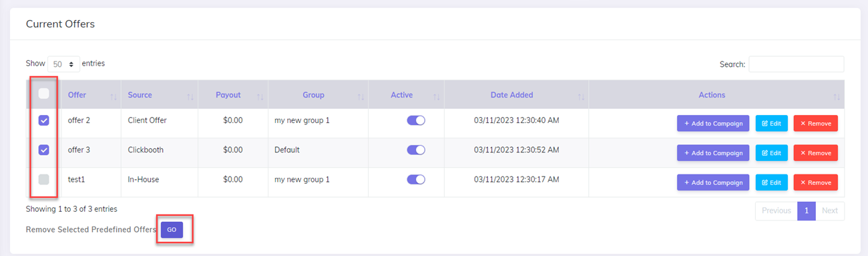Add test1 to a campaign
The image size is (868, 256).
pos(713,182)
